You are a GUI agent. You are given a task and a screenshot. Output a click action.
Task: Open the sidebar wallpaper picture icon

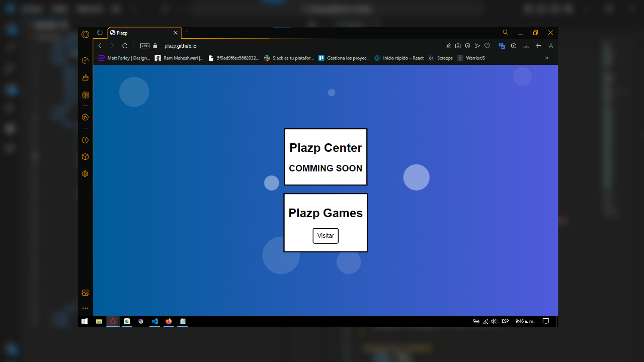pyautogui.click(x=85, y=293)
